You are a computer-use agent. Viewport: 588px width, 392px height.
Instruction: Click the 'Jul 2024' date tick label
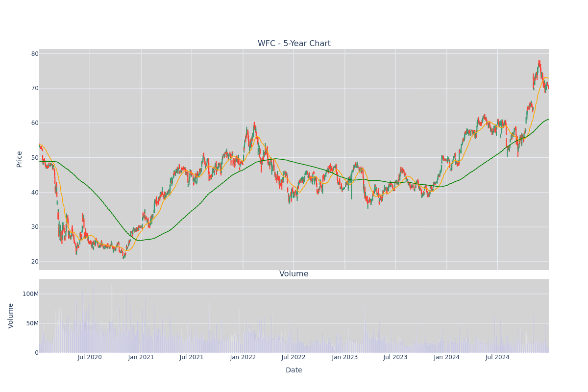497,357
